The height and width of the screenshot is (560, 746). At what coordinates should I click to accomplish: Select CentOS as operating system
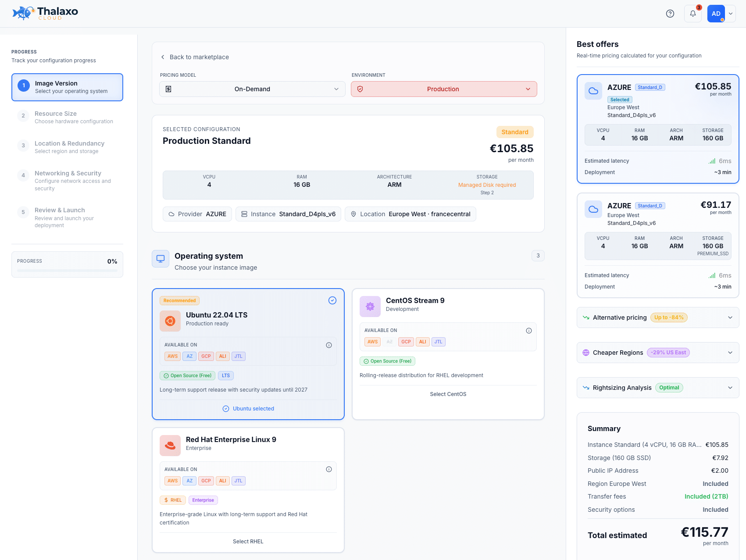click(448, 394)
